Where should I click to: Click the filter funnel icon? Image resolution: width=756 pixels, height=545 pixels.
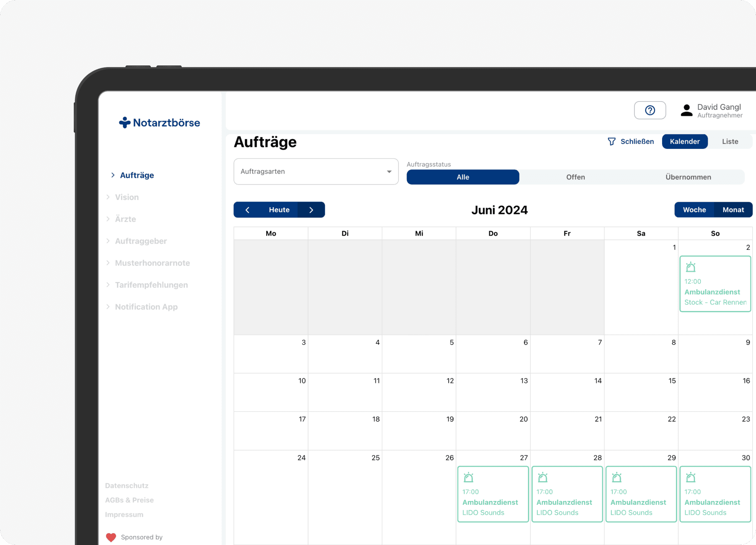tap(611, 142)
